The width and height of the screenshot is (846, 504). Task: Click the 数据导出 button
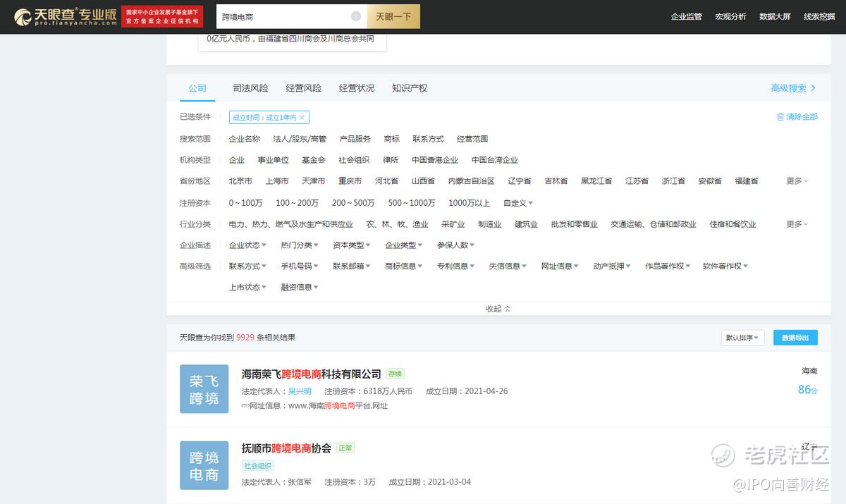coord(795,338)
